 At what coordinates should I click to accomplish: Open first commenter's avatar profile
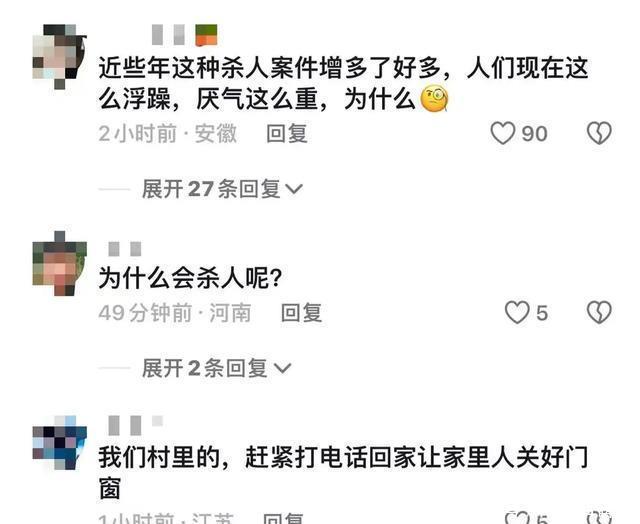60,56
